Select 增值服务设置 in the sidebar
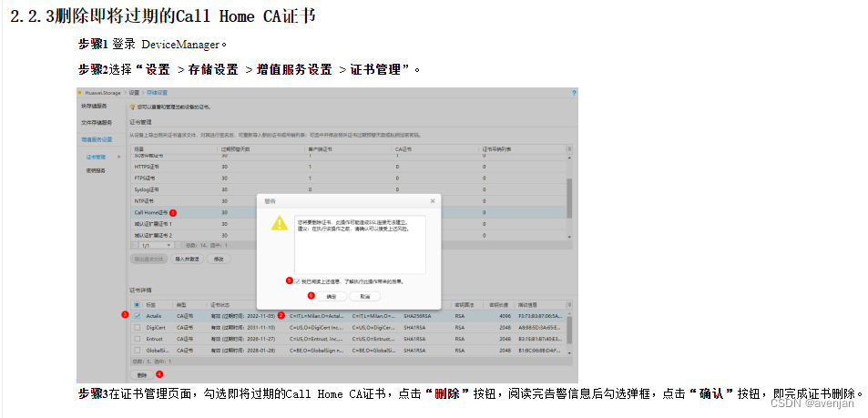This screenshot has height=418, width=868. point(97,139)
